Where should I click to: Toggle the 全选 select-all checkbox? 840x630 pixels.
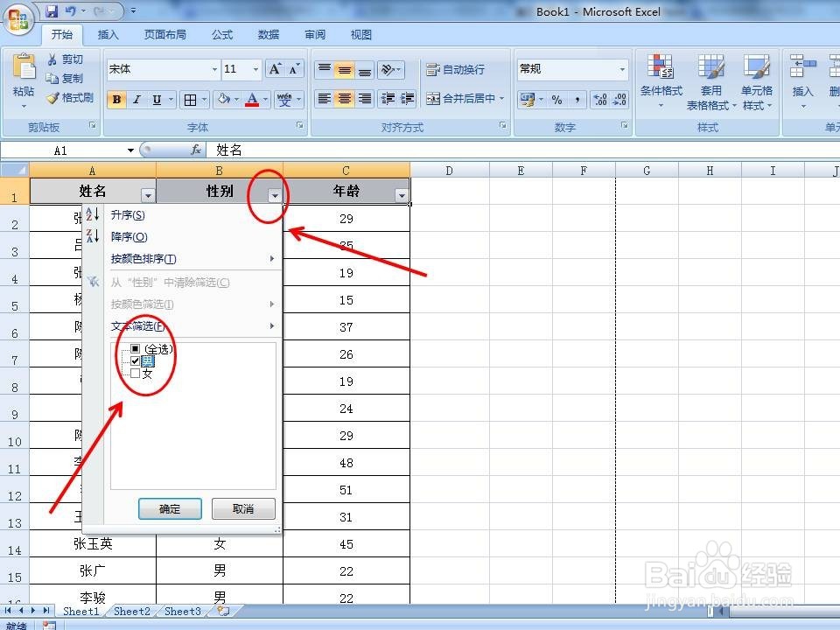coord(135,349)
